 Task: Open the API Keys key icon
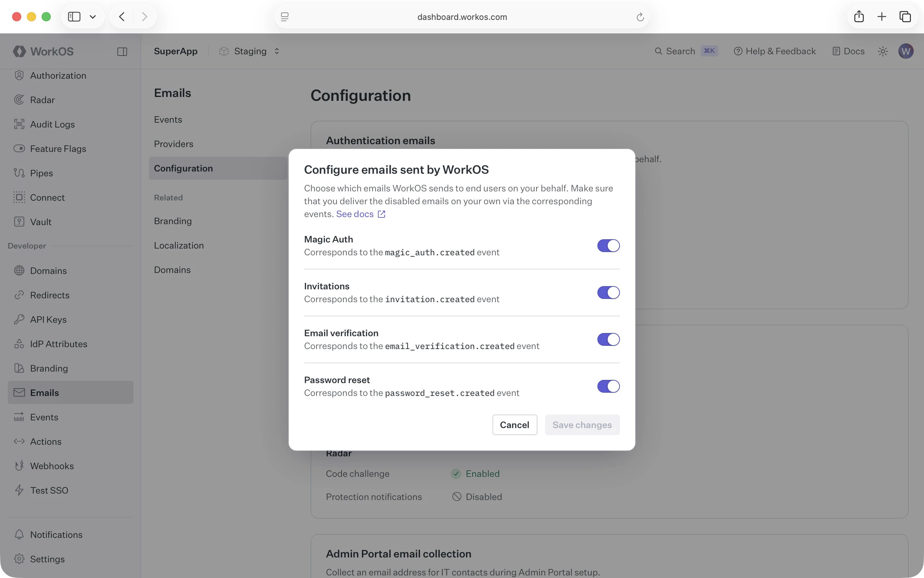coord(19,319)
